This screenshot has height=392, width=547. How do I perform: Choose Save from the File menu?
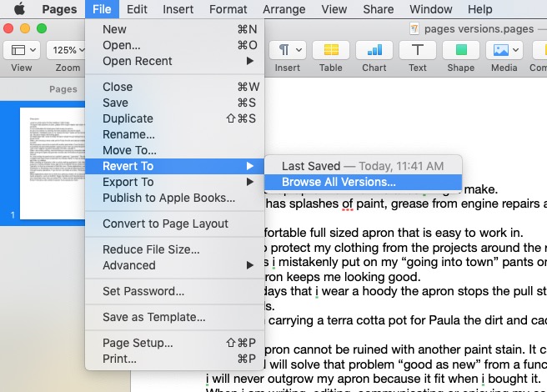click(x=175, y=103)
